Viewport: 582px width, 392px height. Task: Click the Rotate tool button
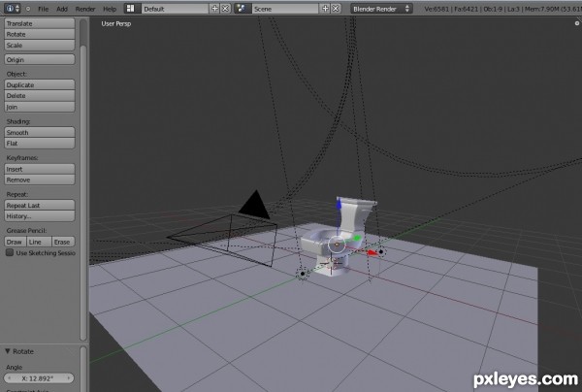tap(40, 34)
